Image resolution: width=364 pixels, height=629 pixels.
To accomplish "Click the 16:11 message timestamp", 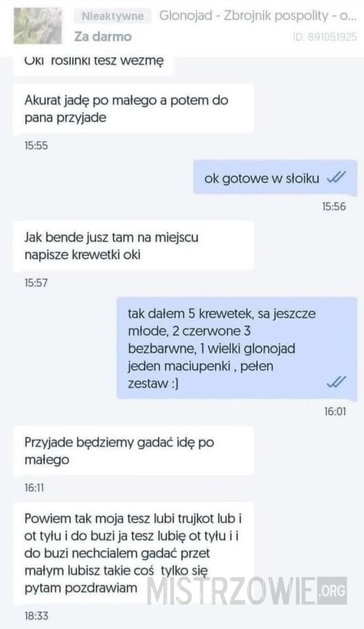I will tap(34, 488).
